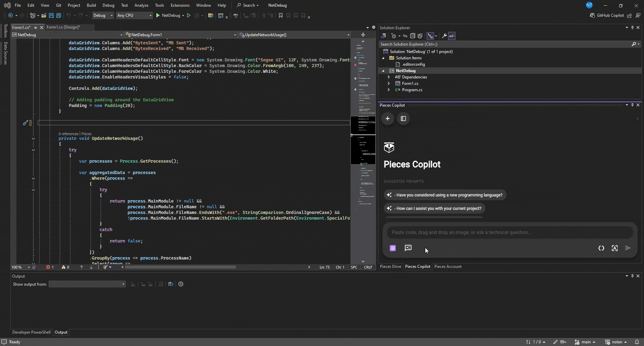Click the error count indicator showing 1

(x=50, y=267)
